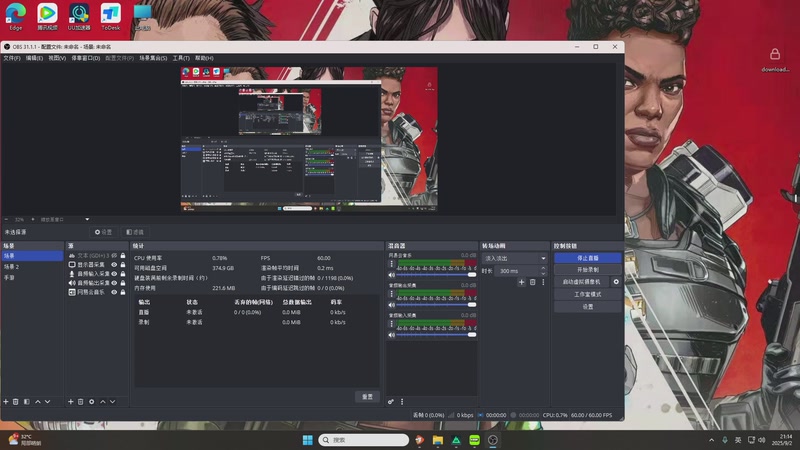The height and width of the screenshot is (450, 800).
Task: Unlock the 显示器采集 source lock
Action: point(123,265)
